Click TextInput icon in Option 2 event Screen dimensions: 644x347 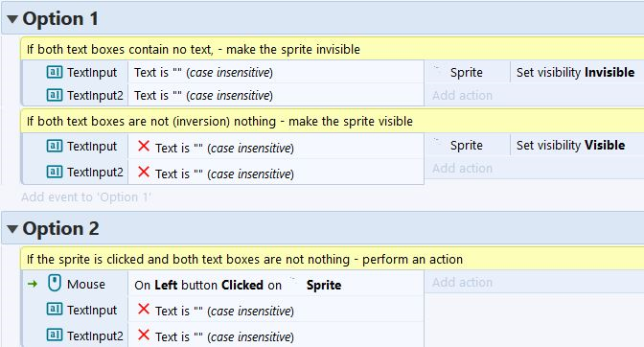tap(55, 310)
